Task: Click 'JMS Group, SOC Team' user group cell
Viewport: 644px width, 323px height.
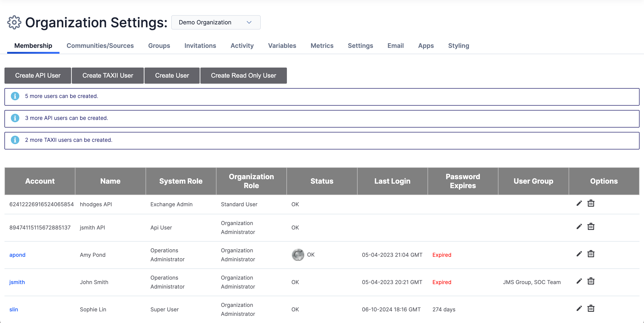Action: [532, 282]
